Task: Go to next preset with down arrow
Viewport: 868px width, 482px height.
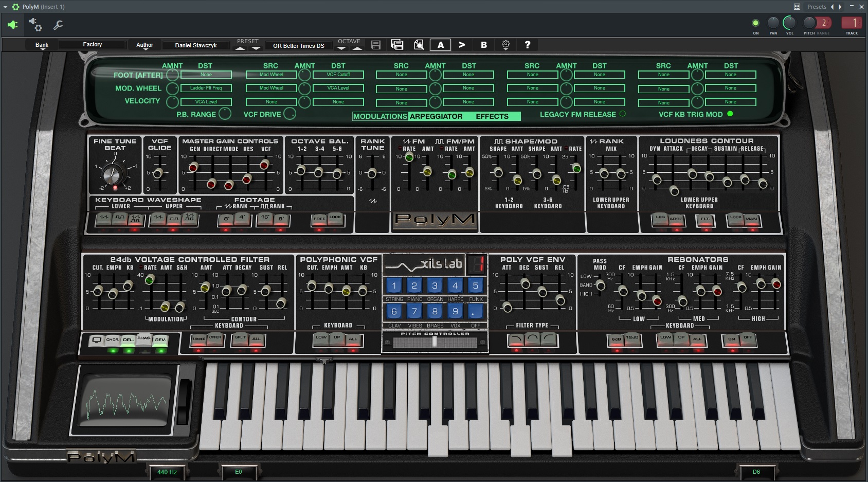Action: click(256, 48)
